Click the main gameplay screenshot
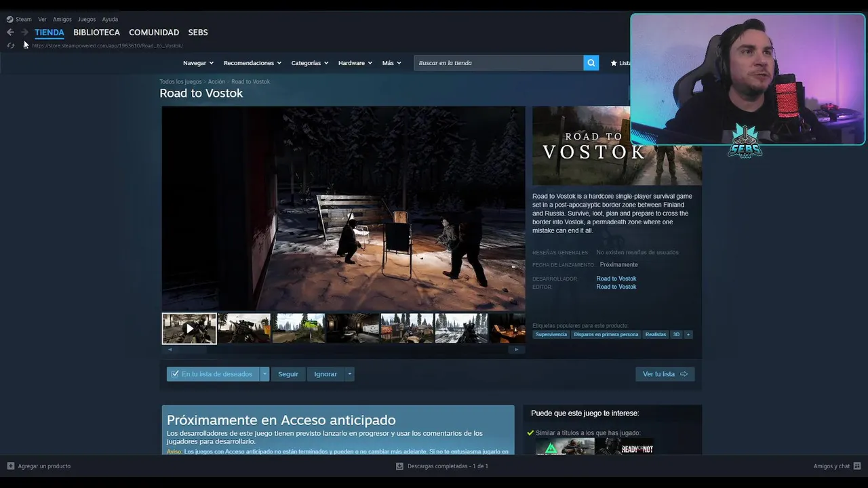868x488 pixels. [344, 209]
